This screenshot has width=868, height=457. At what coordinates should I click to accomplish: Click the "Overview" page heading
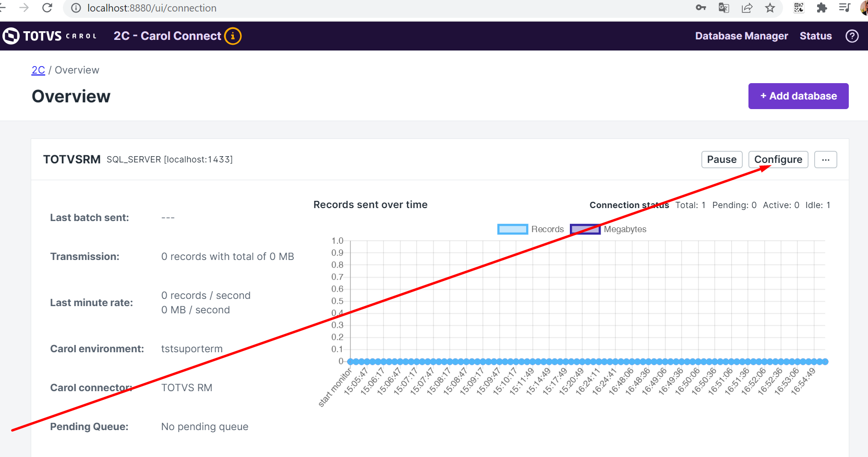(71, 96)
